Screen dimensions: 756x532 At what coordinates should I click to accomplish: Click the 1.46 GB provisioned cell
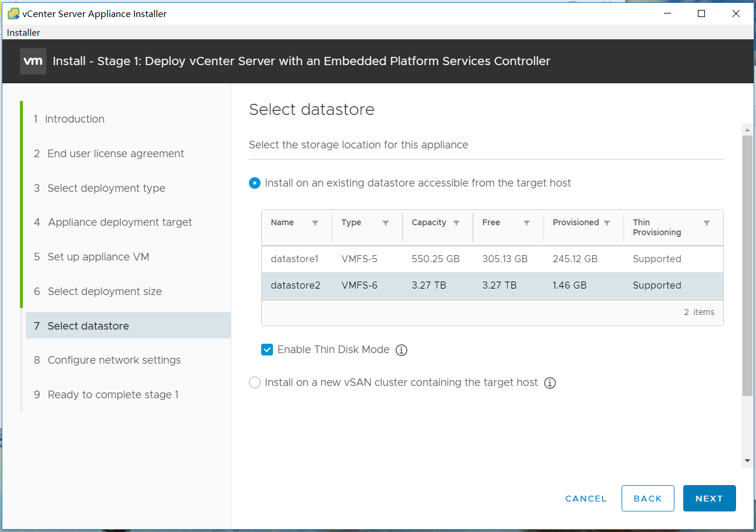tap(569, 285)
